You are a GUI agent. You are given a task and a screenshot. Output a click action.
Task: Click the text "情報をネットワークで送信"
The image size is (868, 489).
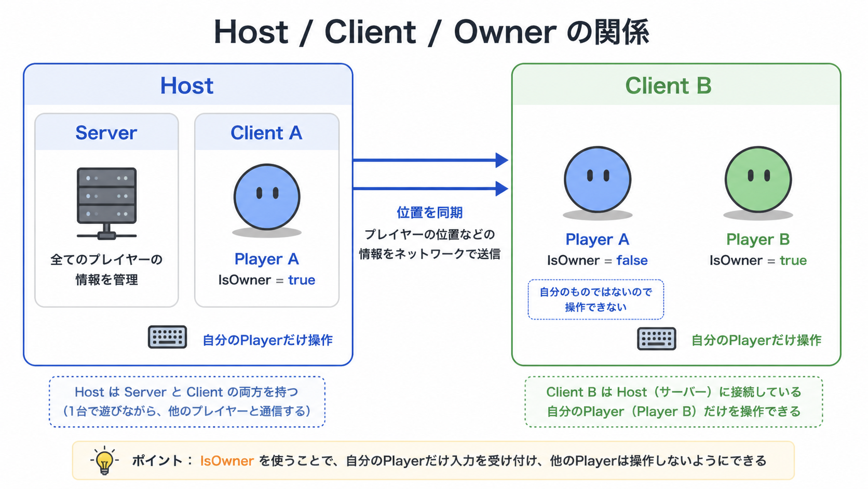pos(430,254)
